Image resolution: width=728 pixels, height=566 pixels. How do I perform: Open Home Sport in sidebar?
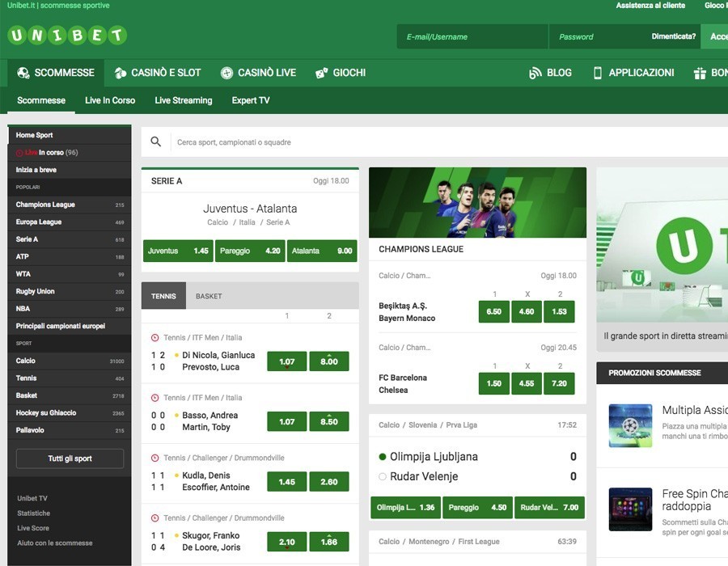(x=70, y=135)
